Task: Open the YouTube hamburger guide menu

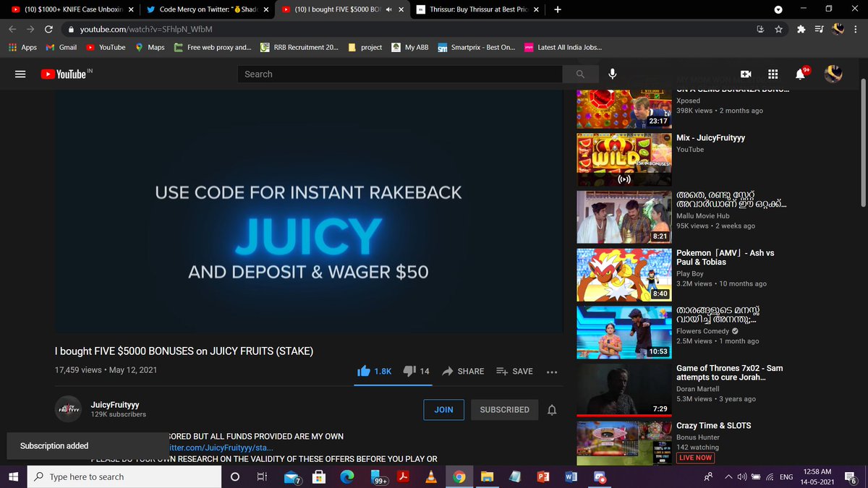Action: 20,74
